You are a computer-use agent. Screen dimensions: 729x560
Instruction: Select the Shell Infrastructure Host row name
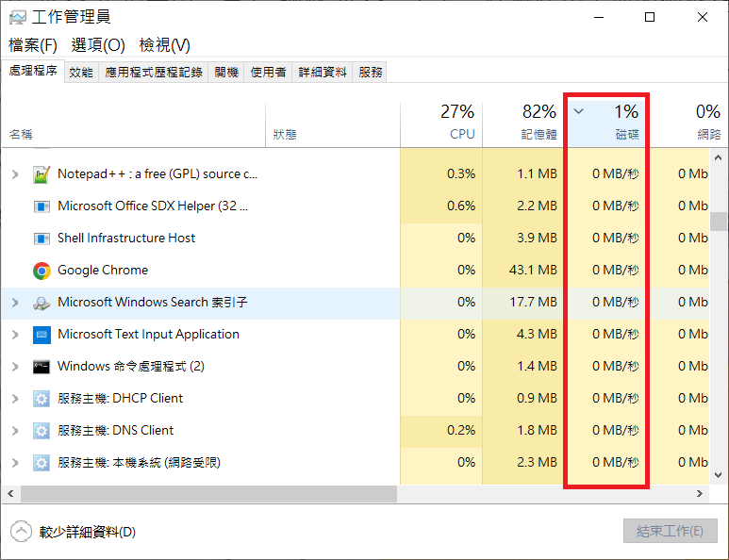coord(126,238)
